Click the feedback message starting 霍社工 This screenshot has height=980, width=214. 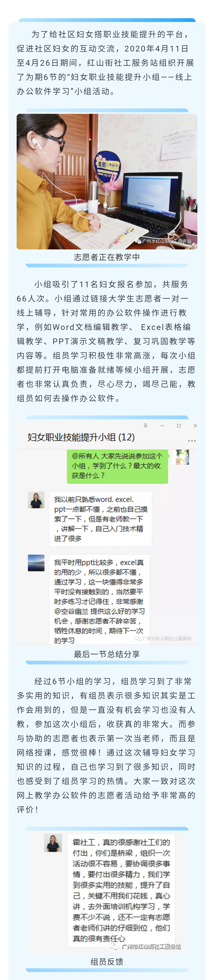point(121,890)
